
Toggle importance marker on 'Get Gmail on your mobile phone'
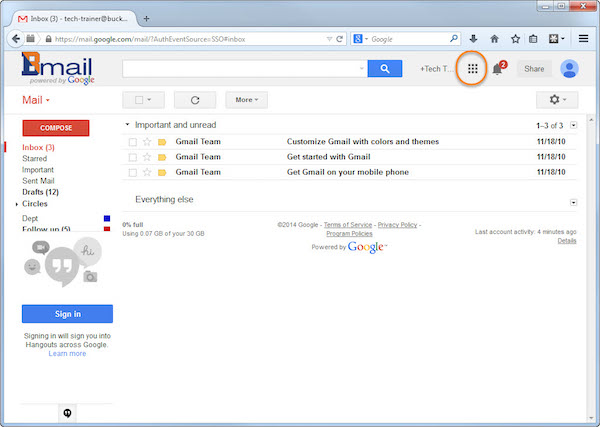click(162, 173)
